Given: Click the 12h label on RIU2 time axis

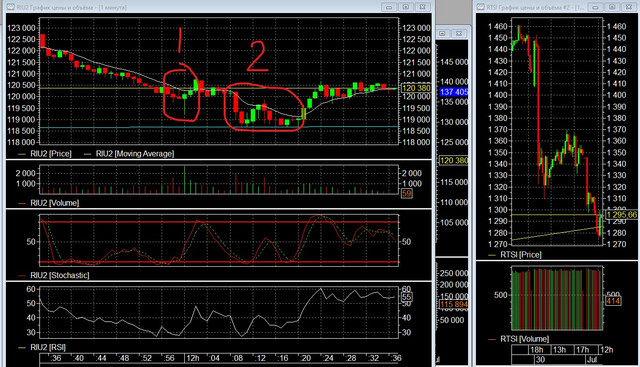Looking at the screenshot, I should 193,358.
